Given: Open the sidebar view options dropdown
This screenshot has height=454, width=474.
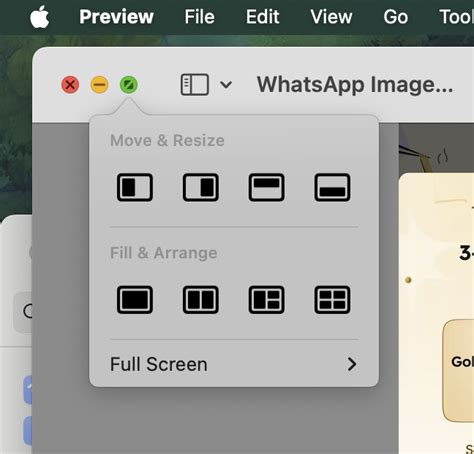Looking at the screenshot, I should tap(226, 85).
